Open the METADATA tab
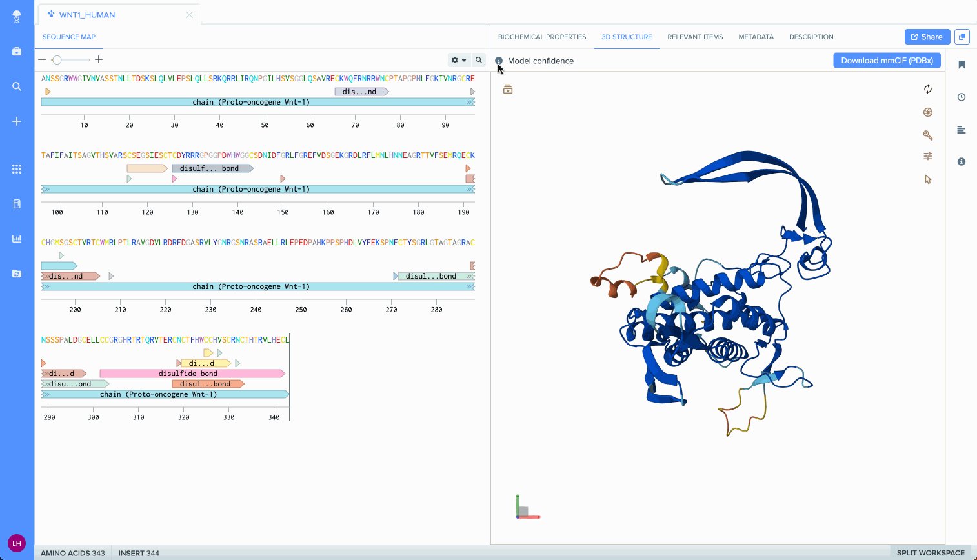Viewport: 977px width, 560px height. click(756, 37)
